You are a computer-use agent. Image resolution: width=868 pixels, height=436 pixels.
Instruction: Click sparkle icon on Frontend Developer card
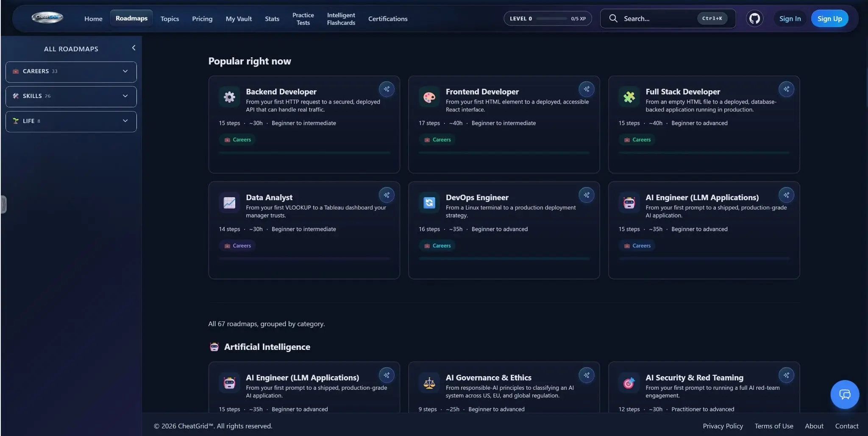coord(586,89)
